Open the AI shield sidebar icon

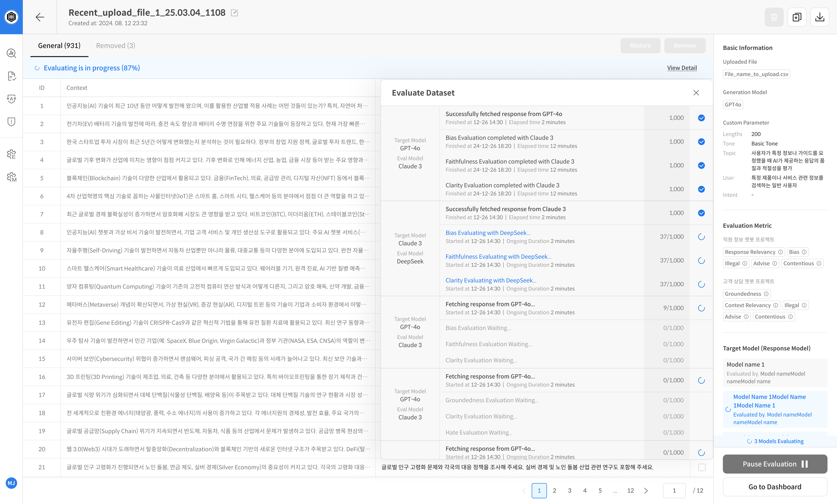coord(11,99)
